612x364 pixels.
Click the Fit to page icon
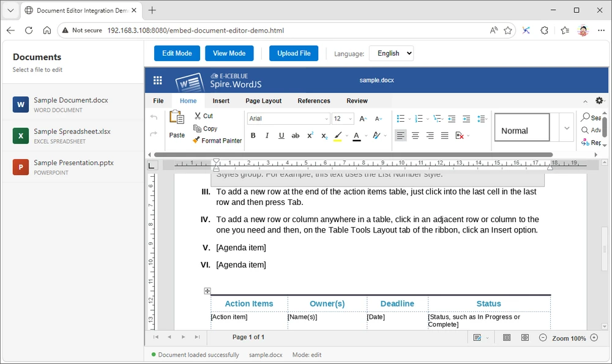pos(507,338)
